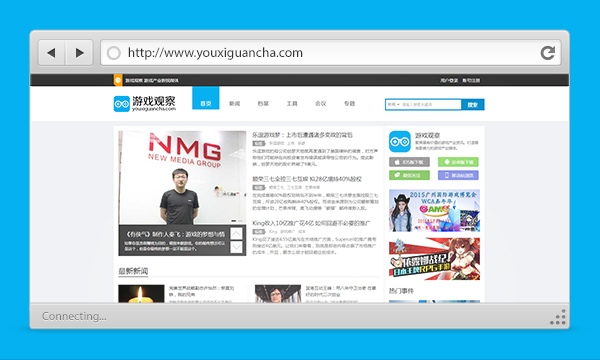The width and height of the screenshot is (600, 360).
Task: Click the browser back arrow
Action: [x=52, y=53]
